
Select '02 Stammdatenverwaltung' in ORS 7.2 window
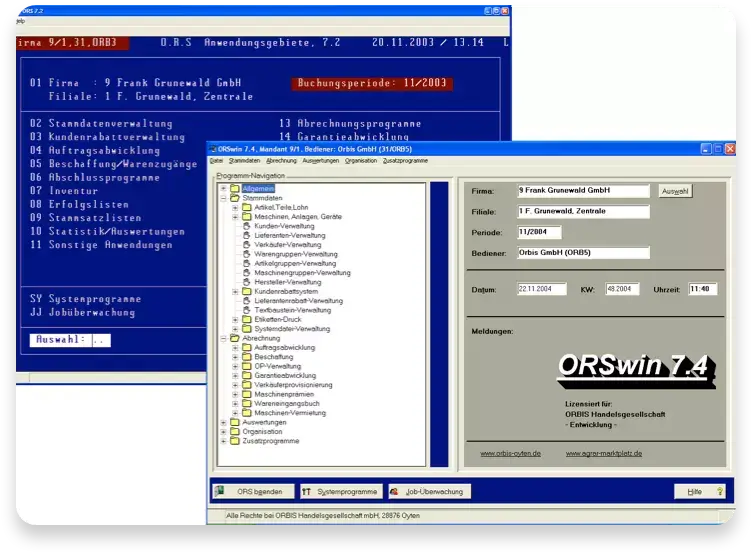101,123
